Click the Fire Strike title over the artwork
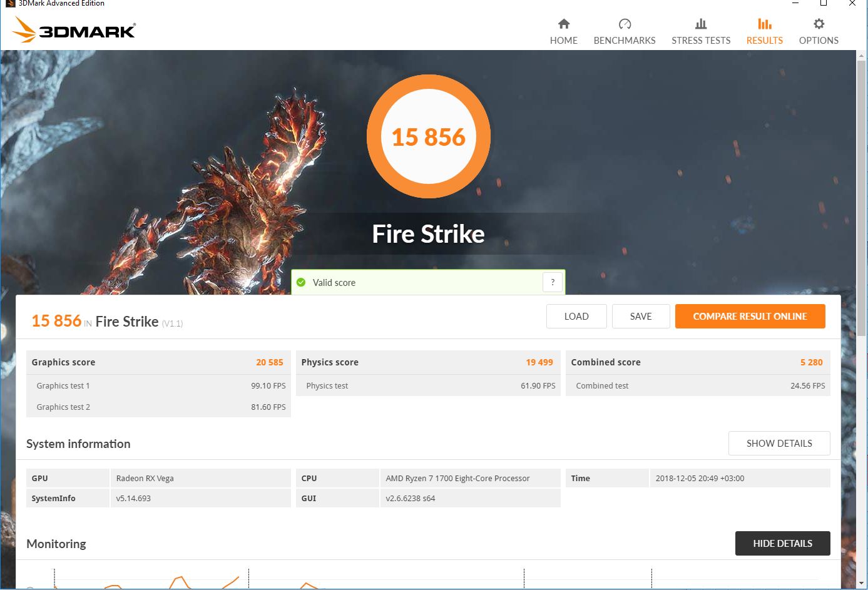The image size is (868, 590). 429,234
